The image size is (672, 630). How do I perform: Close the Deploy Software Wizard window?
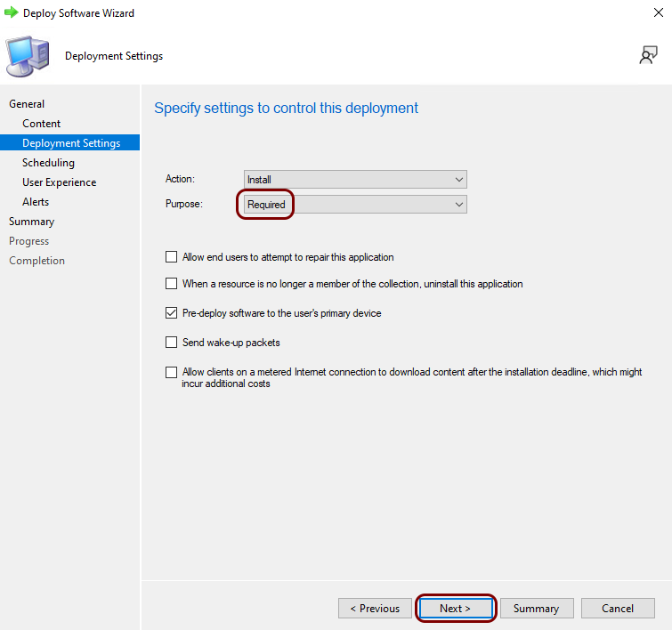[659, 12]
